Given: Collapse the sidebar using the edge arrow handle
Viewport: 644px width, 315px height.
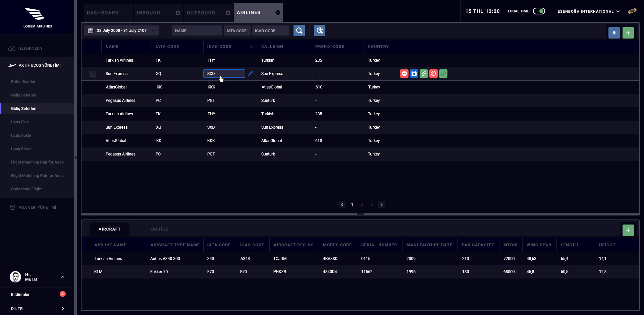Looking at the screenshot, I should (75, 157).
